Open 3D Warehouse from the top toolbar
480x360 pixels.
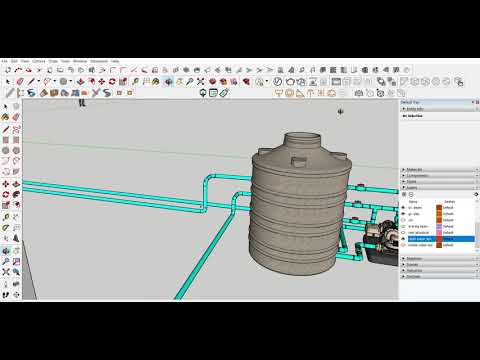213,82
